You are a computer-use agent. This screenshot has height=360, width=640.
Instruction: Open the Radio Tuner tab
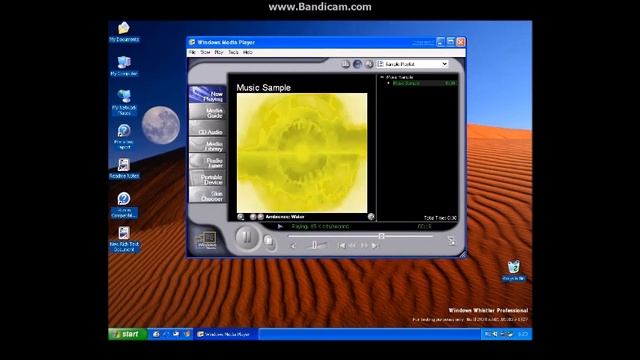point(207,162)
